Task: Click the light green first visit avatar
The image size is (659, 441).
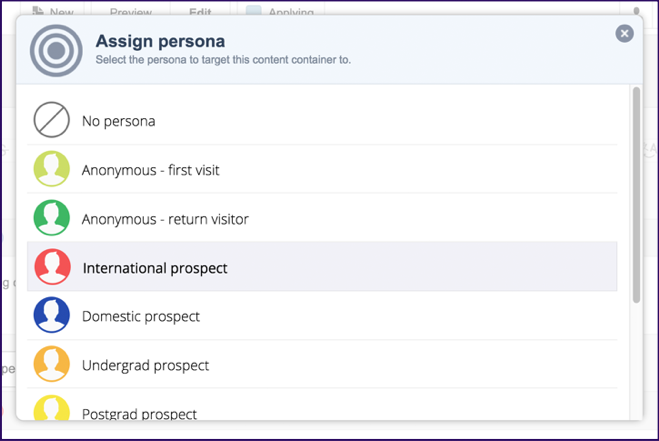Action: pos(51,169)
